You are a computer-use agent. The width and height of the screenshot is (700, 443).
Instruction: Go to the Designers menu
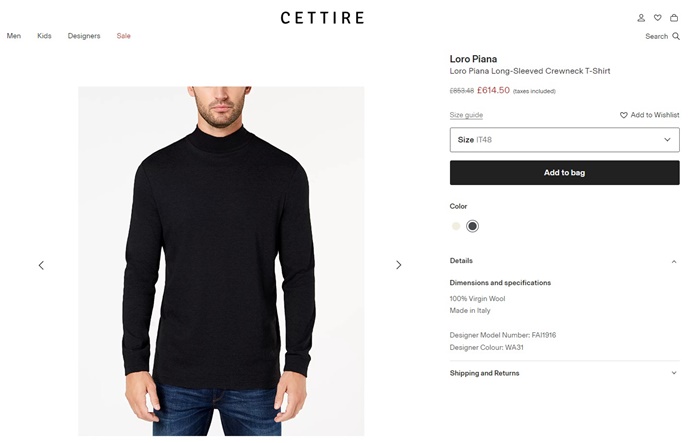coord(84,36)
